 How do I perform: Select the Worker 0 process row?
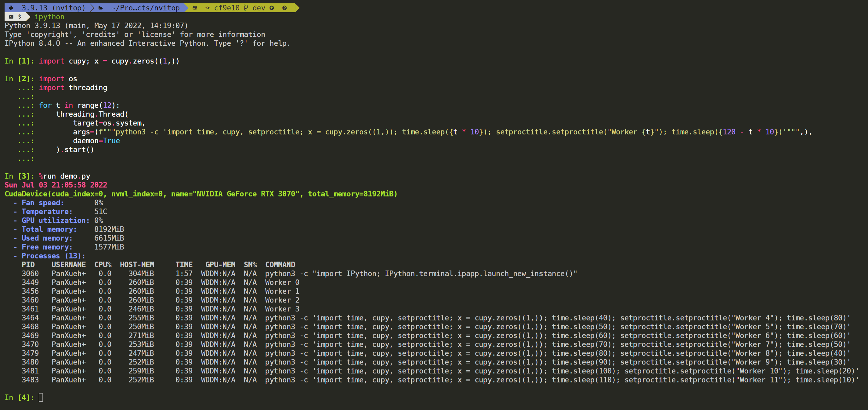click(282, 282)
